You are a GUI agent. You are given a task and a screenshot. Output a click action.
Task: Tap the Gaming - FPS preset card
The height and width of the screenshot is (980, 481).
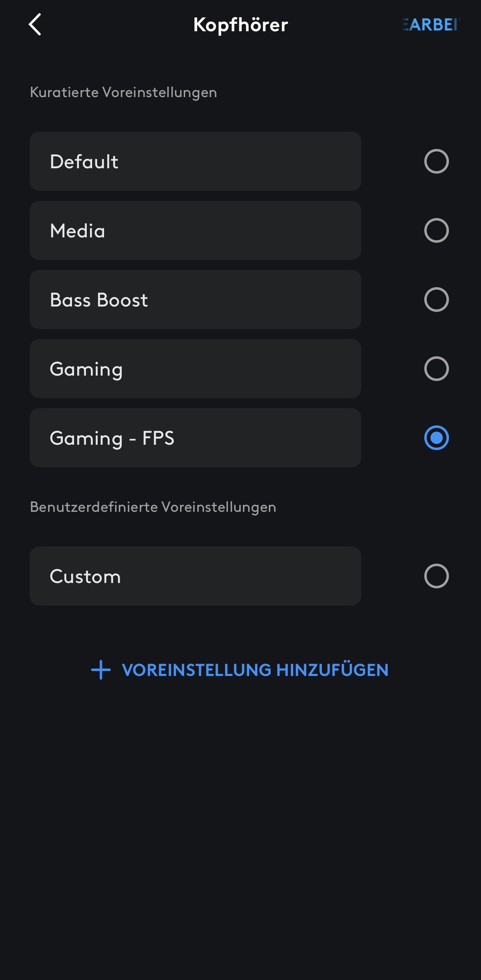pos(195,438)
